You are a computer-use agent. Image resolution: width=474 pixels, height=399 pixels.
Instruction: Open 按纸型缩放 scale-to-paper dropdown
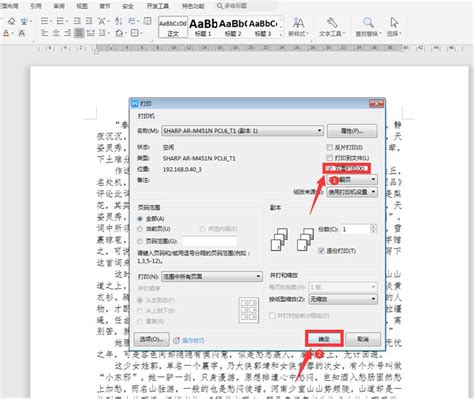point(343,299)
